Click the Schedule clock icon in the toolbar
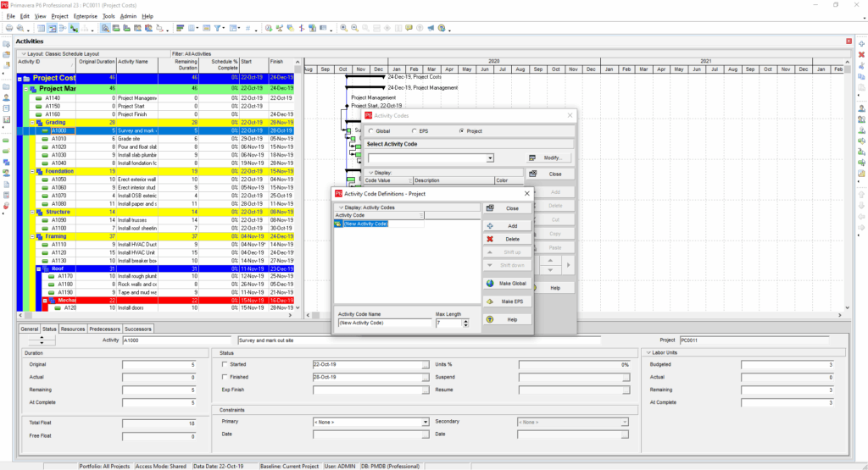 [x=269, y=28]
